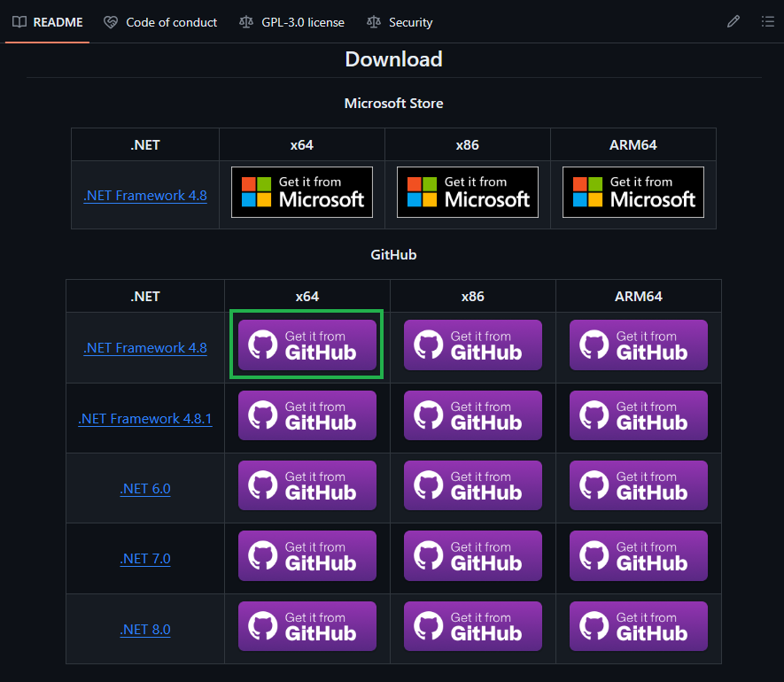The width and height of the screenshot is (784, 682).
Task: Click Microsoft Store x64 Get it from Microsoft badge
Action: [302, 192]
